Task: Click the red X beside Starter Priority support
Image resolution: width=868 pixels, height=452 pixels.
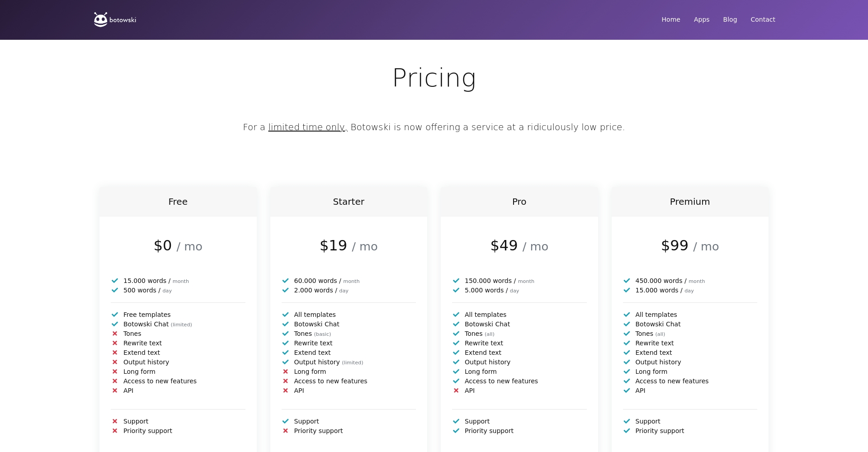Action: point(285,431)
